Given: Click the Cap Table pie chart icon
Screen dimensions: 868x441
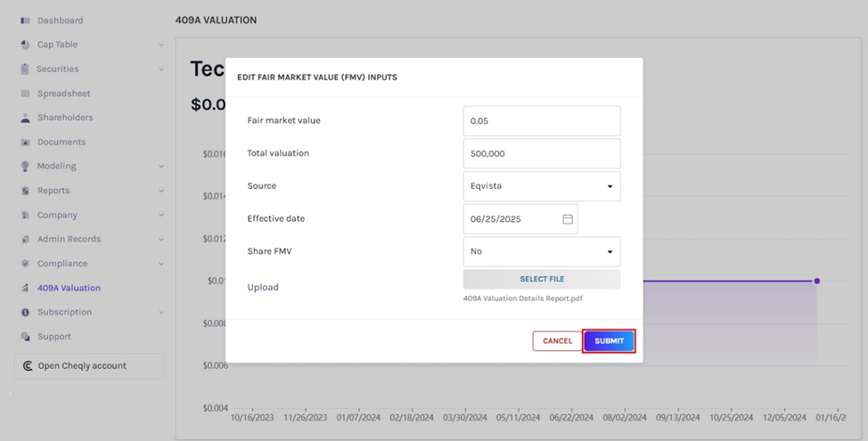Looking at the screenshot, I should pos(25,45).
